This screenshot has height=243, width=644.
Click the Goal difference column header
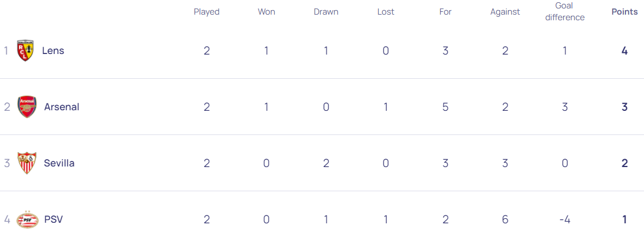click(565, 12)
